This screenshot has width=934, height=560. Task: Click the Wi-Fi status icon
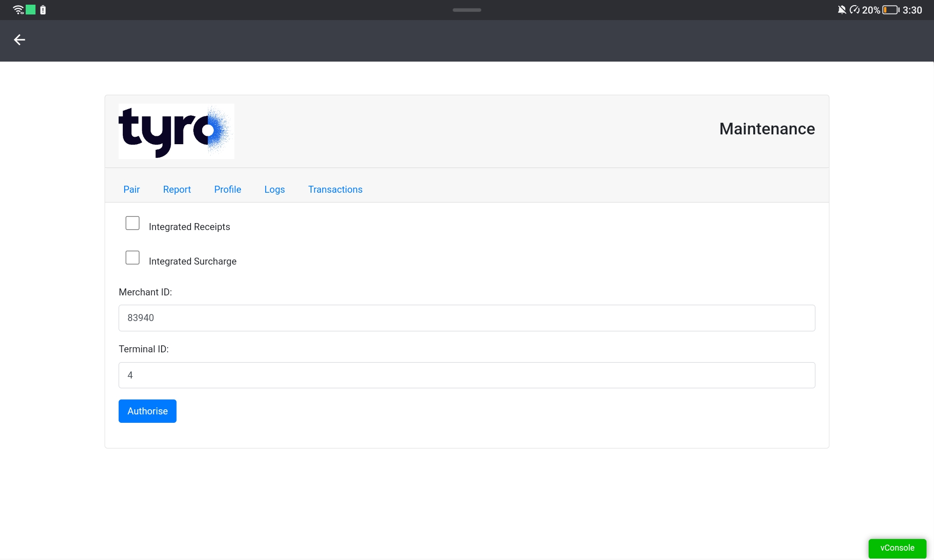[x=18, y=9]
